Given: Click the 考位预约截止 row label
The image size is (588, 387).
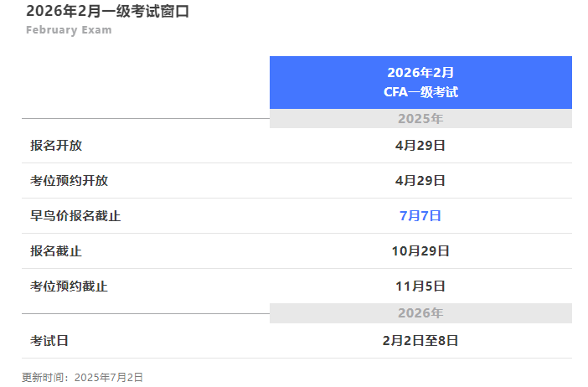Looking at the screenshot, I should pyautogui.click(x=70, y=286).
